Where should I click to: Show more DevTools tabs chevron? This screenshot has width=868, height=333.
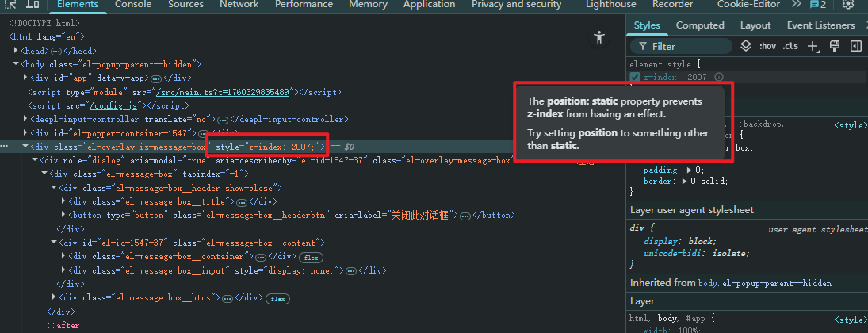tap(796, 4)
